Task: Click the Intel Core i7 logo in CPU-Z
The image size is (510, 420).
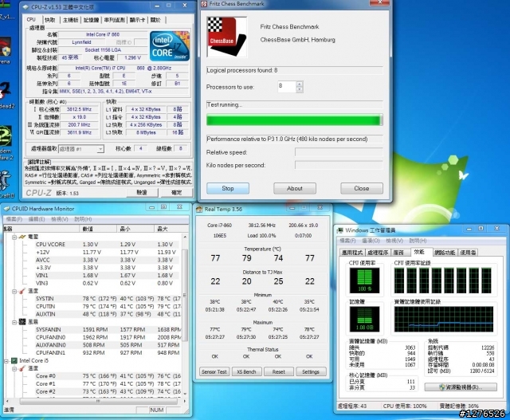Action: 170,46
